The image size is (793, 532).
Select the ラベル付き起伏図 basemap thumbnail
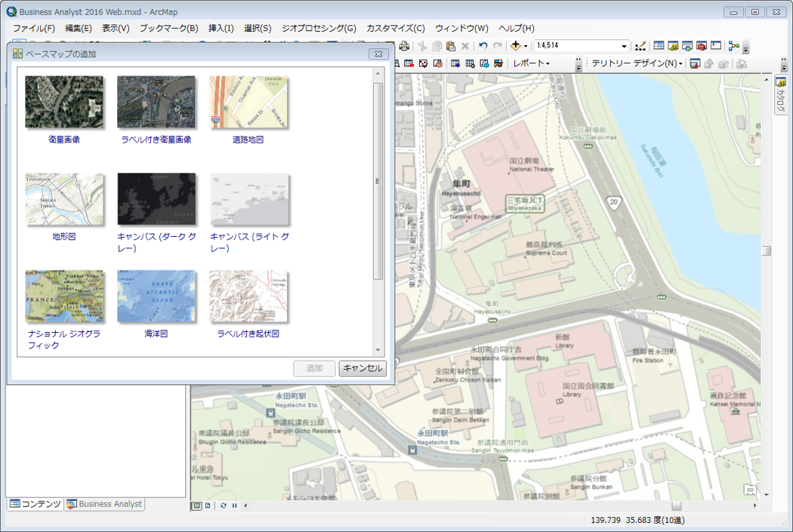[x=248, y=297]
